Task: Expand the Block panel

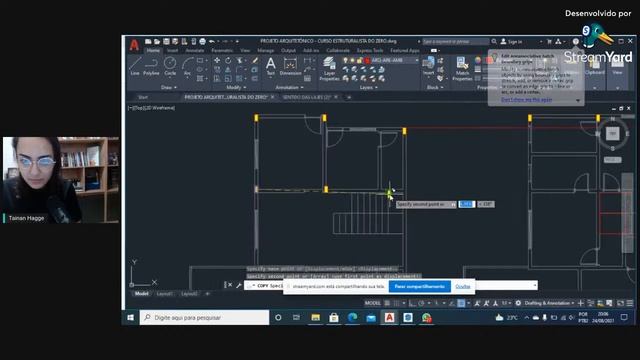Action: click(x=435, y=87)
